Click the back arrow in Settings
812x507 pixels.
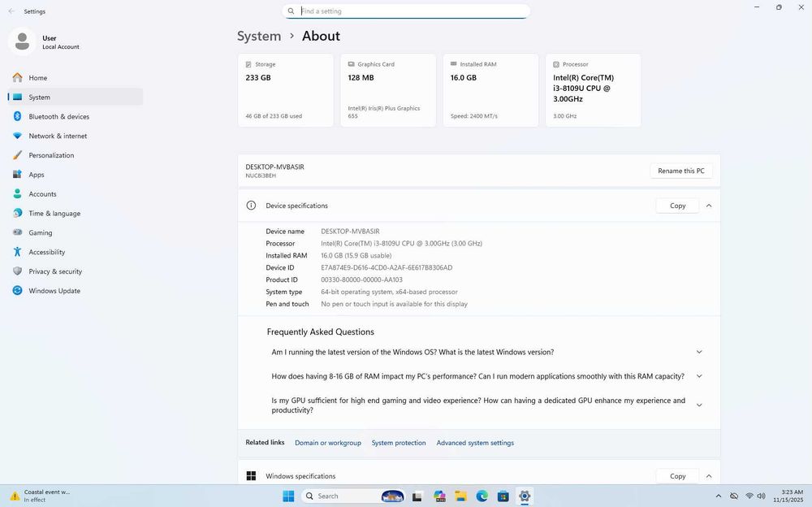(11, 11)
